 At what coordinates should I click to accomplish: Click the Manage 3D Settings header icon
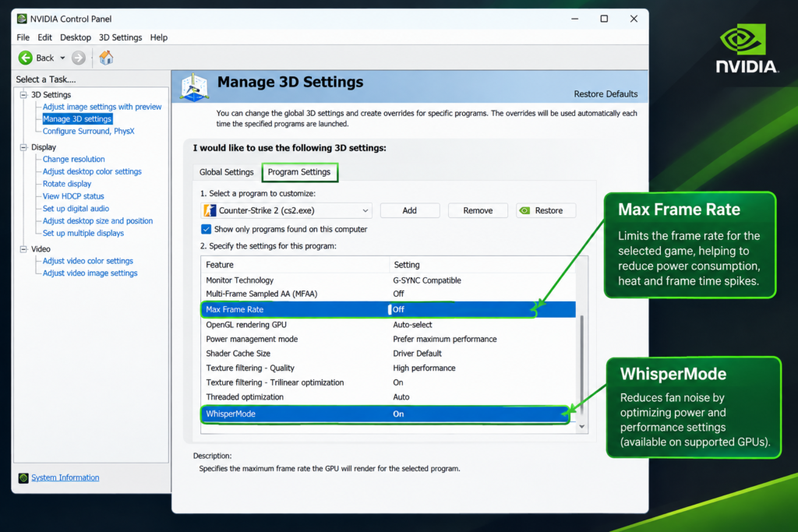(194, 87)
